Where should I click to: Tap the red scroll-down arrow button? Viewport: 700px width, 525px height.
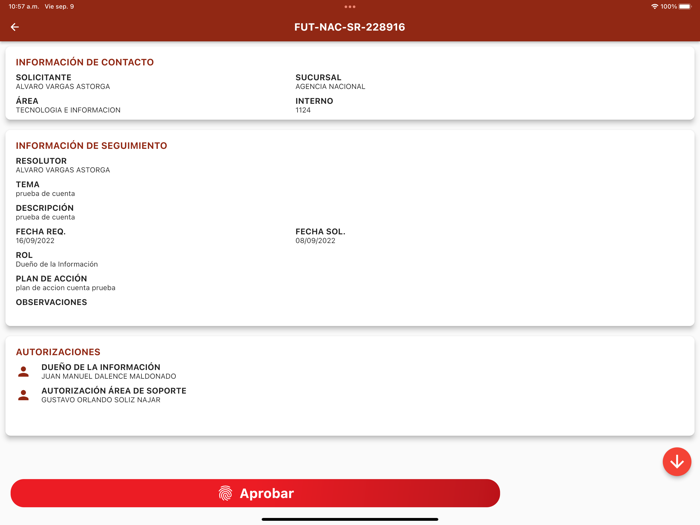677,462
